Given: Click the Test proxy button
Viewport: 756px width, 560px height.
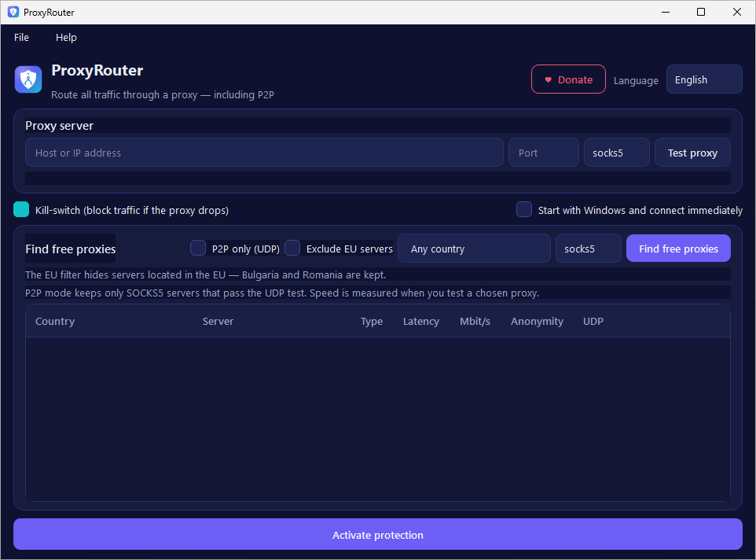Looking at the screenshot, I should point(692,153).
